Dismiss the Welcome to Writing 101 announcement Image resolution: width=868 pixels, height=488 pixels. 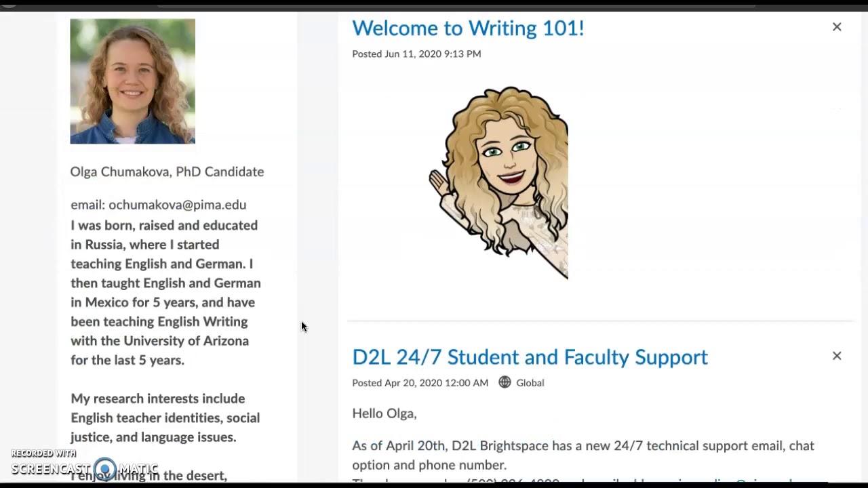[837, 27]
